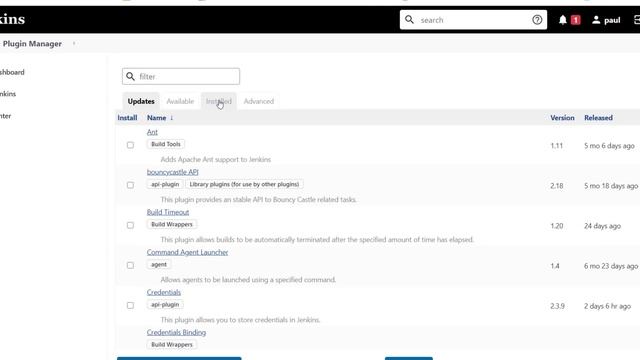Open the paul user profile link
Screen dimensions: 640x360
(606, 20)
